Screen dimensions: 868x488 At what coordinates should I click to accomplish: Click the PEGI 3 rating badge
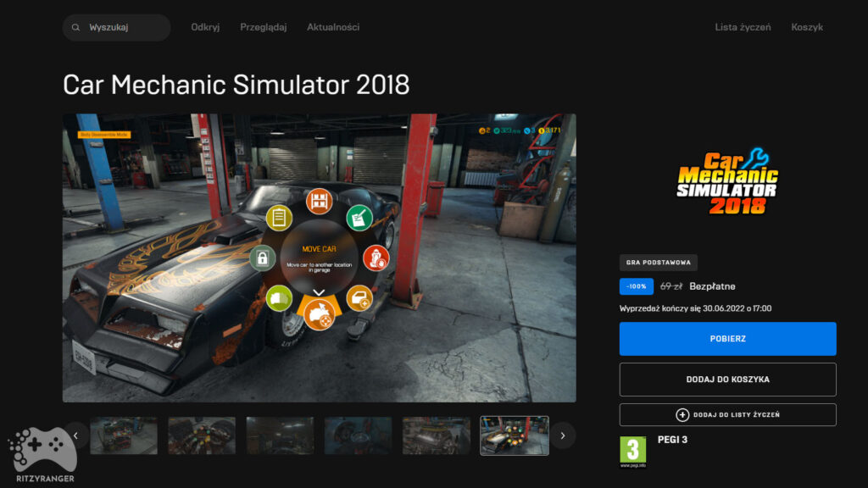tap(632, 451)
